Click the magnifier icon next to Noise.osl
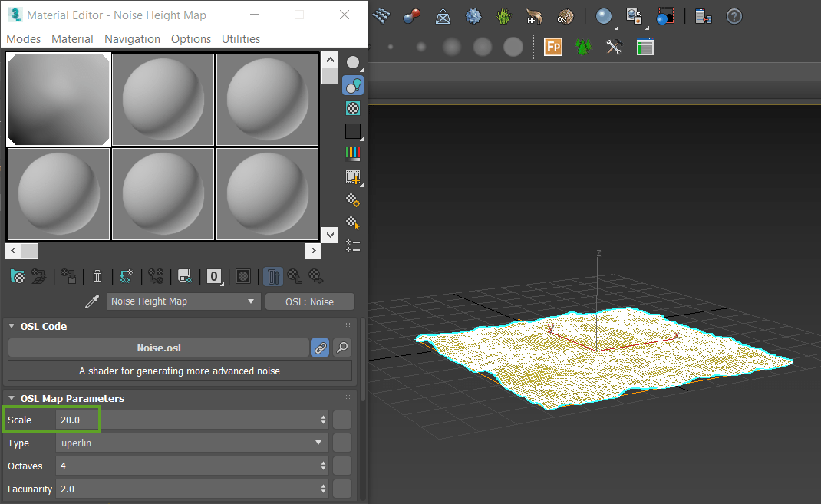The image size is (821, 504). tap(342, 348)
